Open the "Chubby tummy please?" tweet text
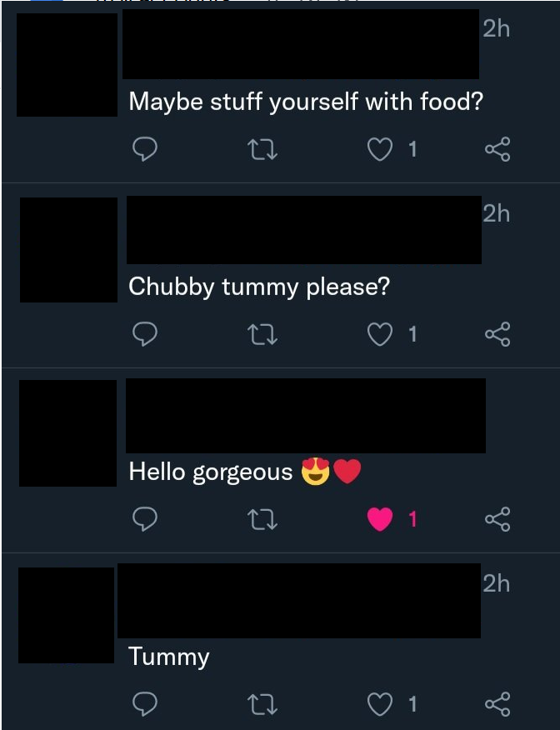 tap(258, 287)
